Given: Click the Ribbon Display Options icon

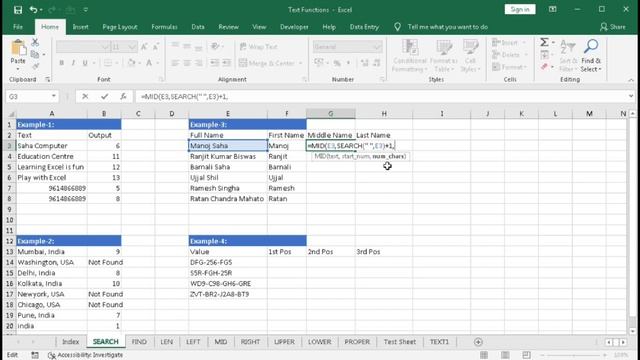Looking at the screenshot, I should [553, 9].
